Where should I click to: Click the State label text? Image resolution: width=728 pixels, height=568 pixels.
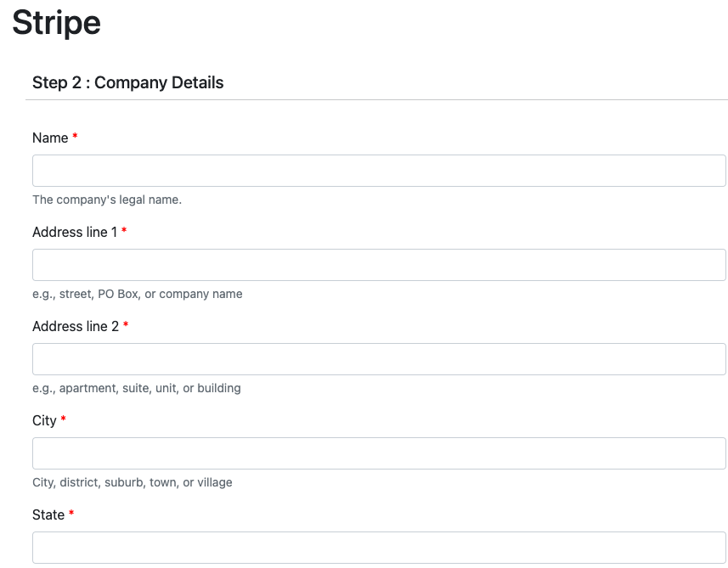tap(48, 515)
